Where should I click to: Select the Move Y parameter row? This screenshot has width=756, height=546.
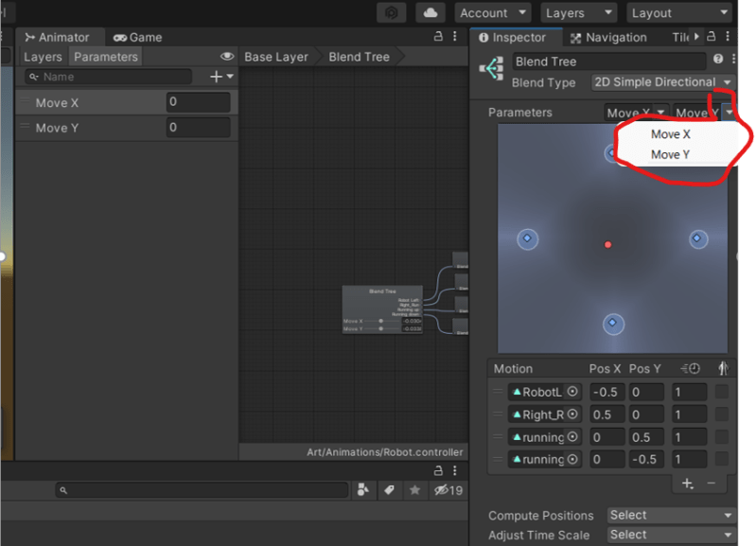coord(127,128)
